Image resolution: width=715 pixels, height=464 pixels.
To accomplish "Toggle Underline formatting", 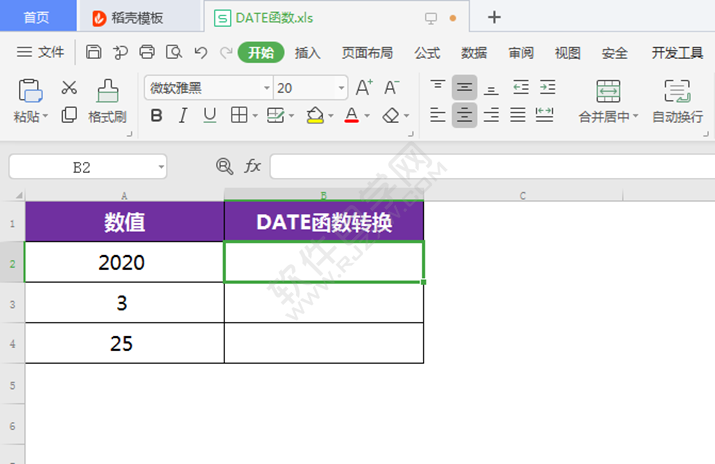I will (210, 115).
